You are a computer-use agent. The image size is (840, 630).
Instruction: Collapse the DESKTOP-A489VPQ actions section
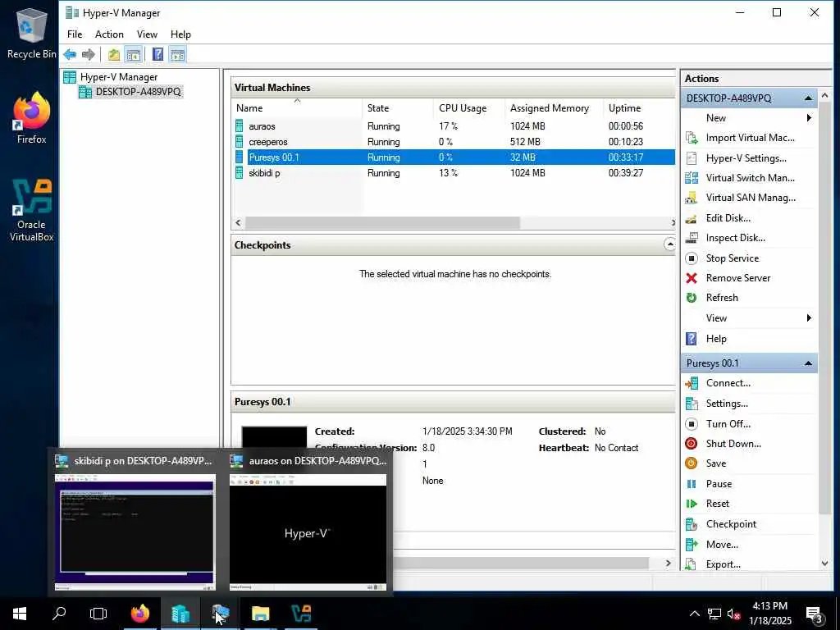[x=808, y=98]
